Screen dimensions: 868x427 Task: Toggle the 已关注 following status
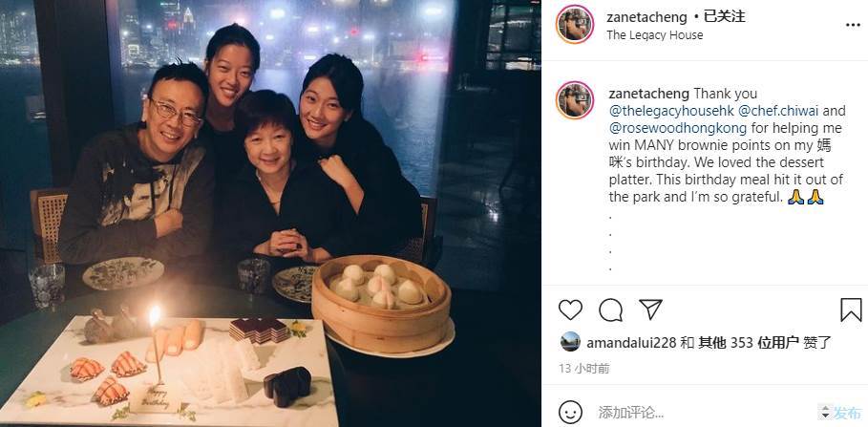(722, 16)
